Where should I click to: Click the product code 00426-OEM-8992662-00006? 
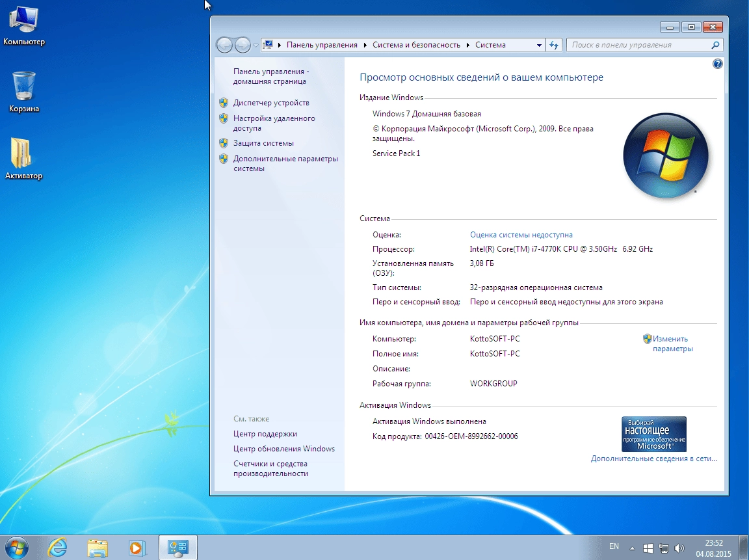click(x=471, y=436)
